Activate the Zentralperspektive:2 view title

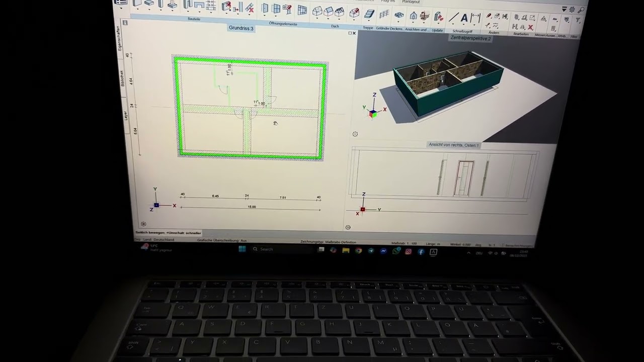coord(470,38)
